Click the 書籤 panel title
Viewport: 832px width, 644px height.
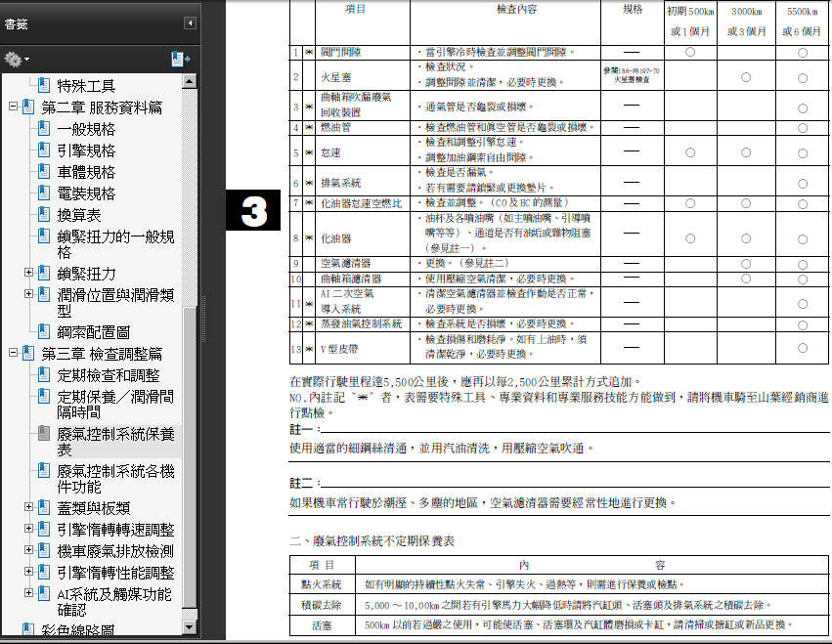point(16,23)
